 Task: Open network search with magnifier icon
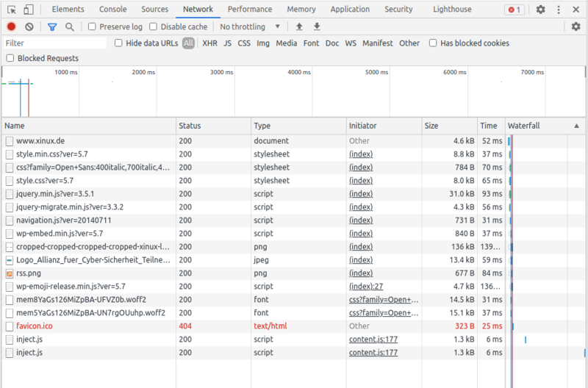click(x=70, y=26)
